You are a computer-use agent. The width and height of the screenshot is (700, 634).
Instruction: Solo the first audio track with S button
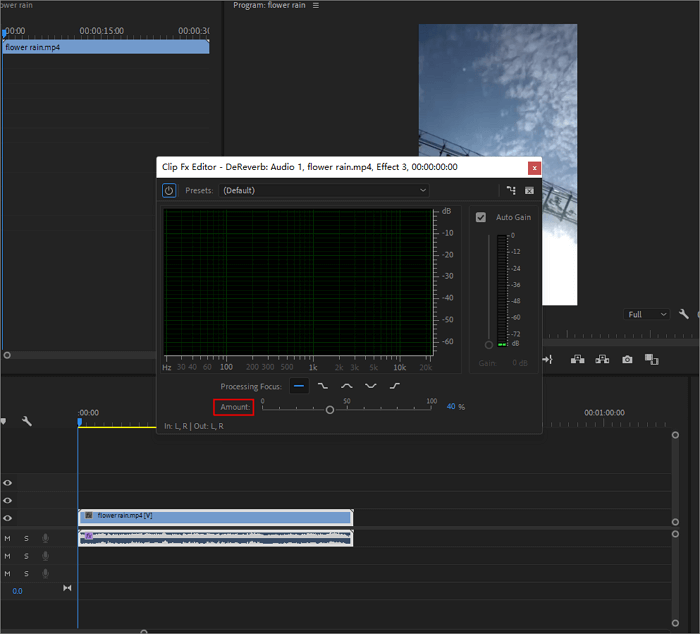(x=26, y=538)
